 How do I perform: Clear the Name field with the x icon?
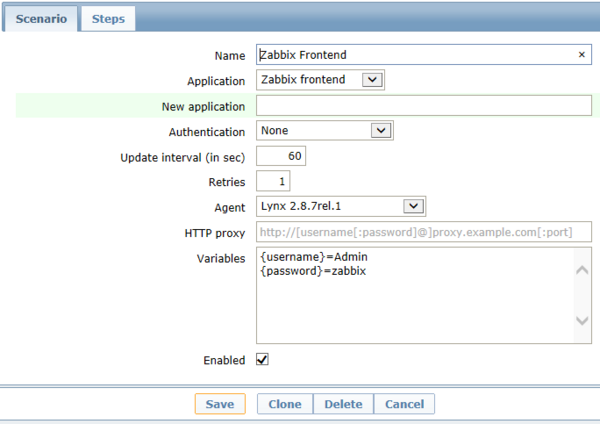[581, 55]
